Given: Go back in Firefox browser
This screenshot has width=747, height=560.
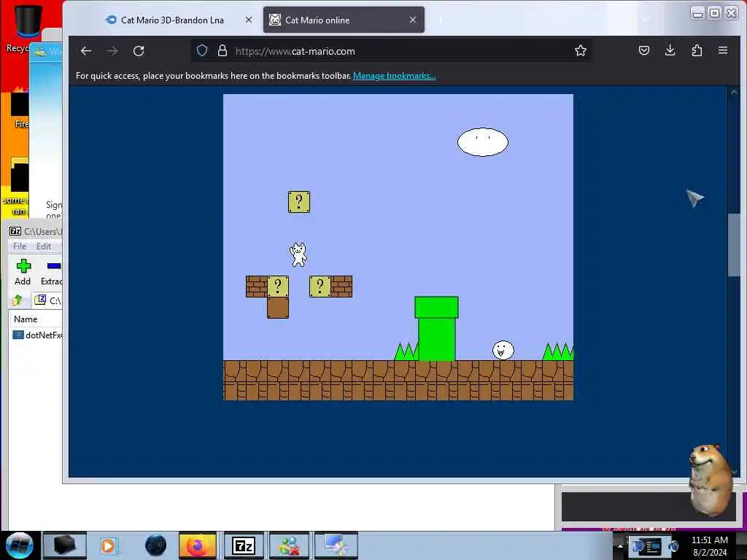Looking at the screenshot, I should pyautogui.click(x=86, y=51).
